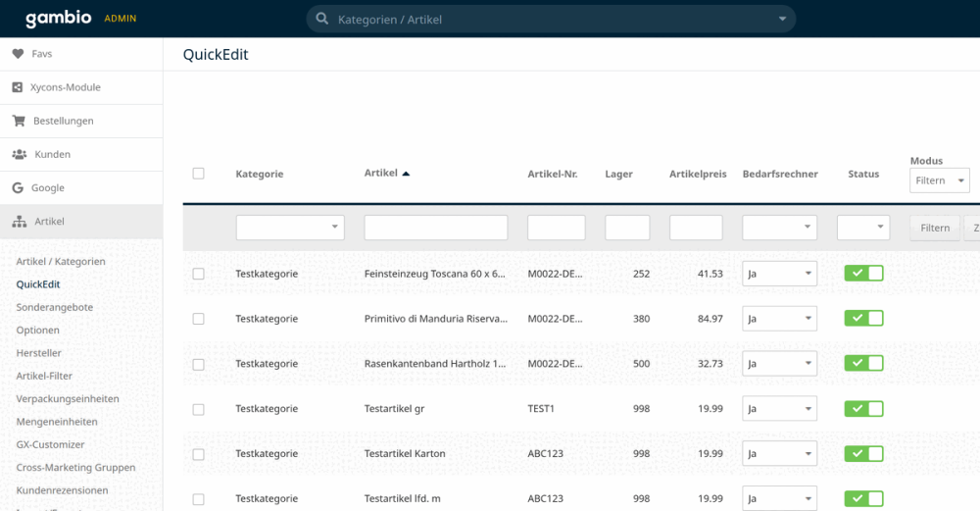Go to Artikel / Kategorien

point(61,262)
